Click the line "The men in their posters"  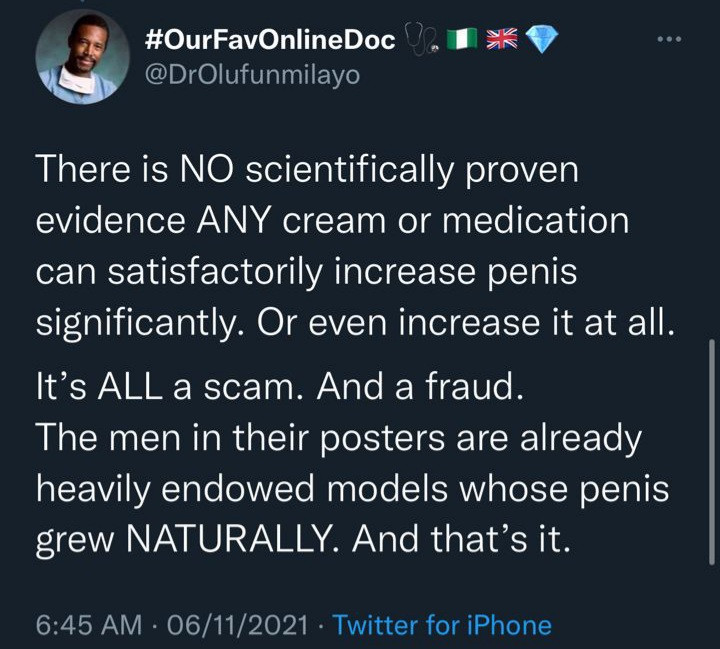[240, 438]
